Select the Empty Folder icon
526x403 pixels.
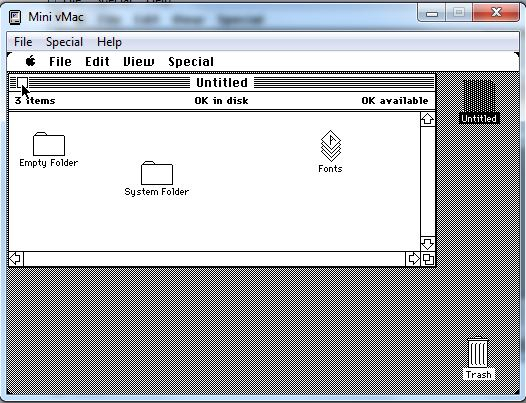pyautogui.click(x=49, y=144)
